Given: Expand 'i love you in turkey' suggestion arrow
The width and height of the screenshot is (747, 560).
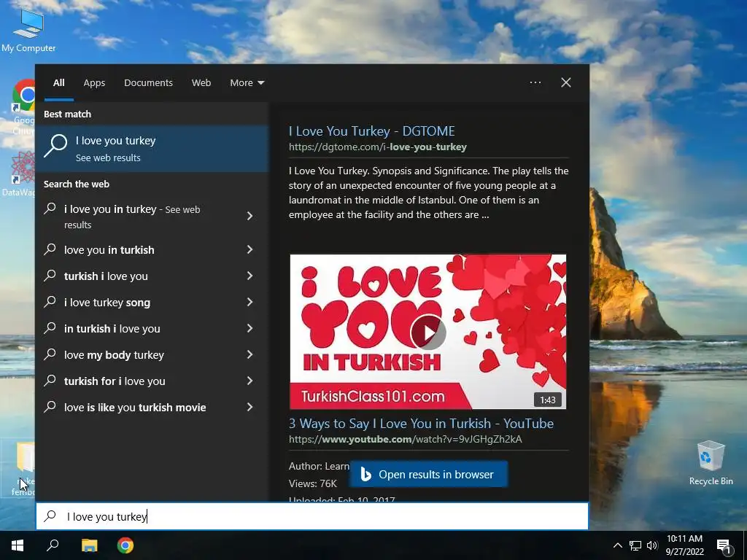Looking at the screenshot, I should (x=249, y=216).
